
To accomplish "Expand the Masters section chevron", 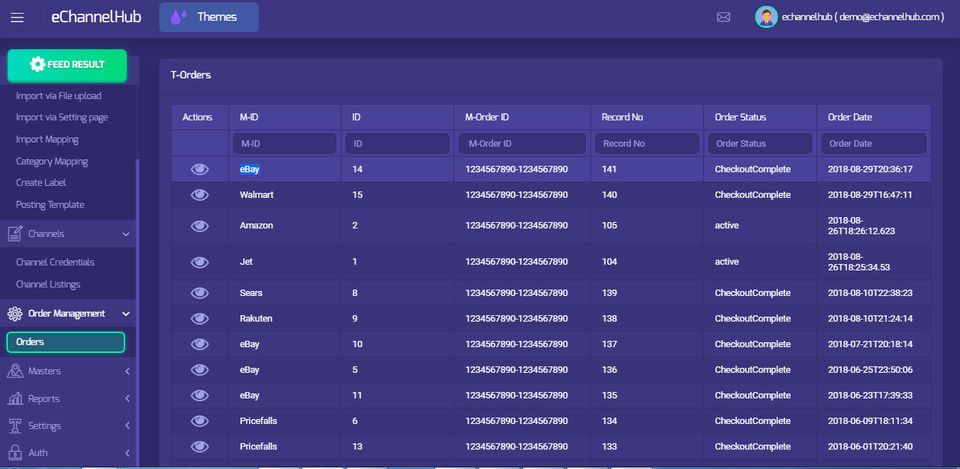I will pos(127,371).
